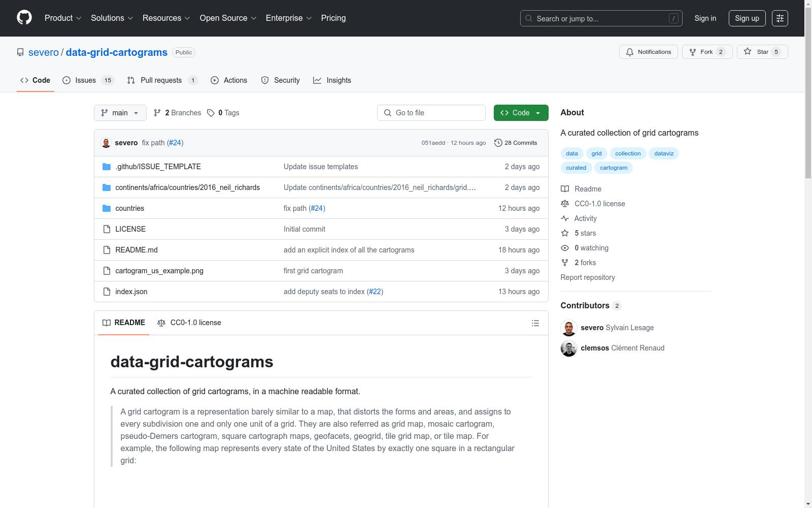The height and width of the screenshot is (508, 812).
Task: Click the eye icon beside watching
Action: [565, 248]
